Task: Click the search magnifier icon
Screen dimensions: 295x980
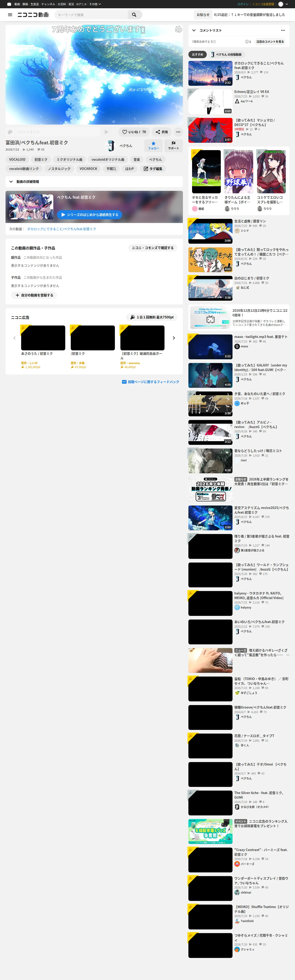Action: [x=134, y=15]
